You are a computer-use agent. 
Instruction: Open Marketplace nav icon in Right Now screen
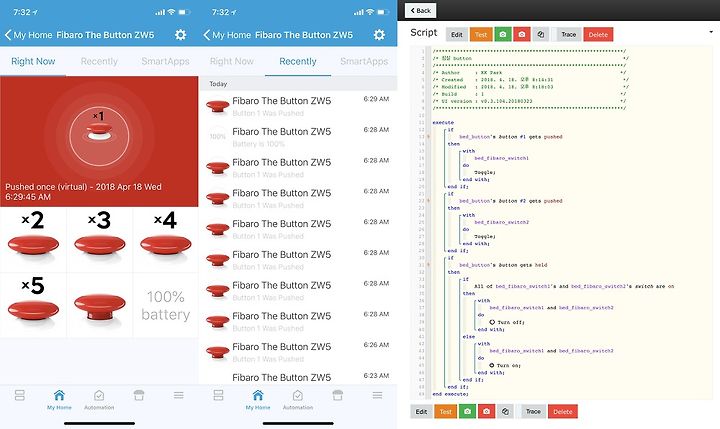coord(139,395)
